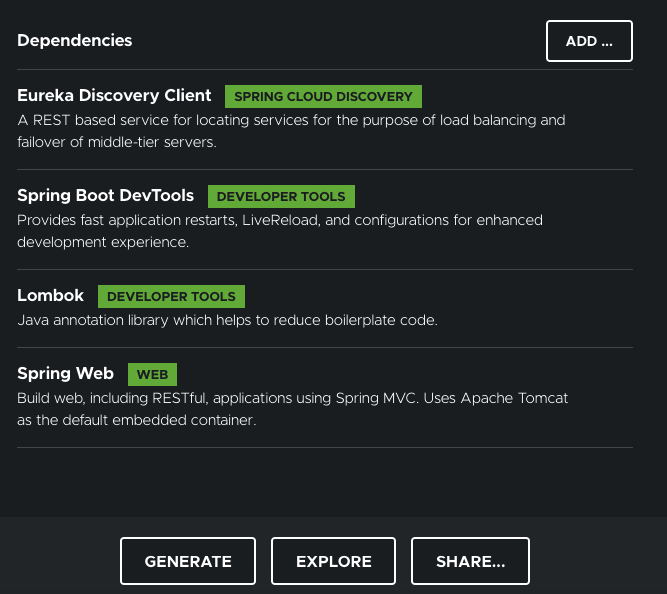Click DEVELOPER TOOLS tag beside Spring Boot DevTools
Image resolution: width=667 pixels, height=594 pixels.
[x=281, y=197]
